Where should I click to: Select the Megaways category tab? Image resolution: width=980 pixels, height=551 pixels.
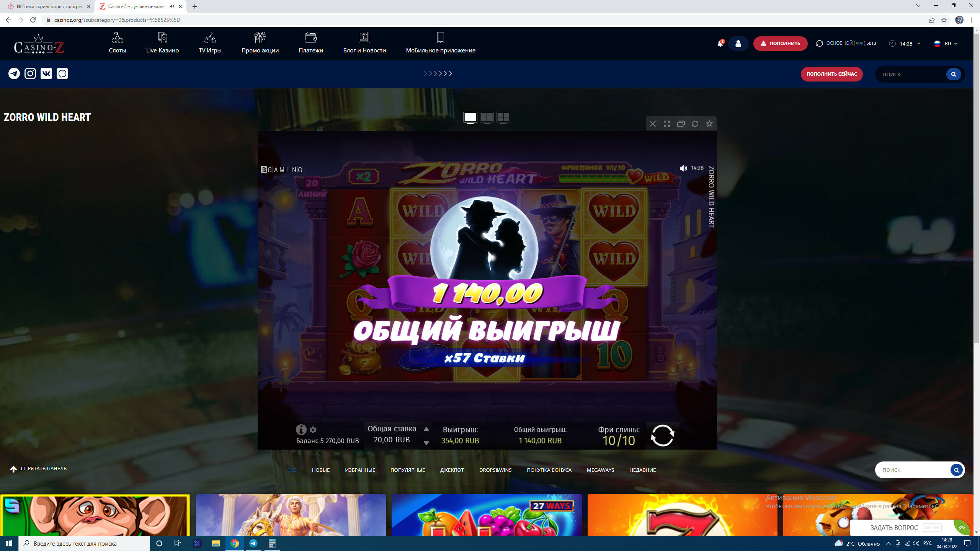(x=600, y=470)
